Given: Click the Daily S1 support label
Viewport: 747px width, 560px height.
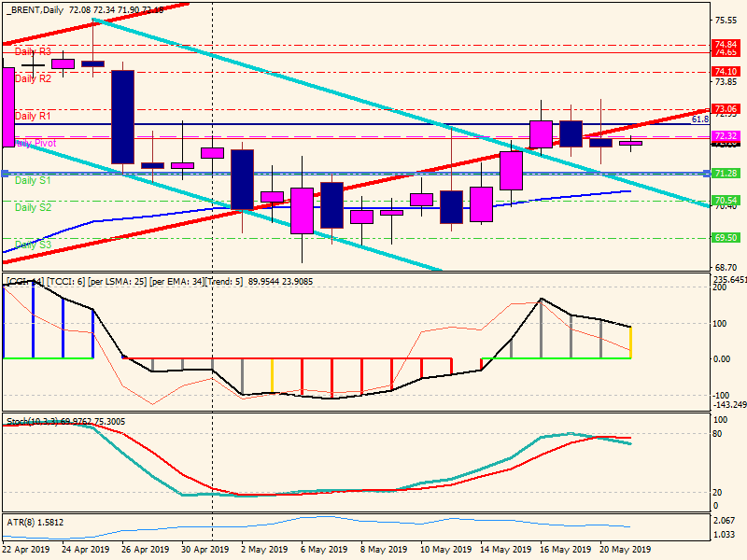Looking at the screenshot, I should pos(33,180).
